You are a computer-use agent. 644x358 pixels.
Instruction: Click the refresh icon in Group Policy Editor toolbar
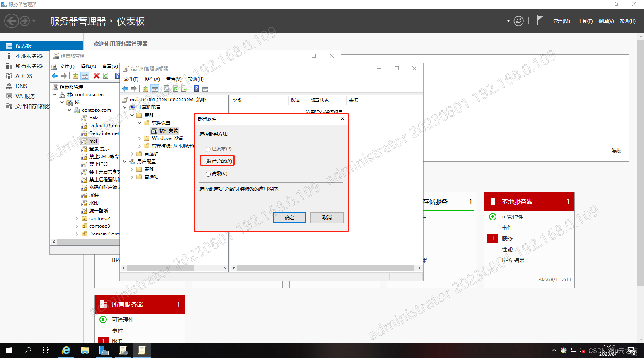(176, 89)
